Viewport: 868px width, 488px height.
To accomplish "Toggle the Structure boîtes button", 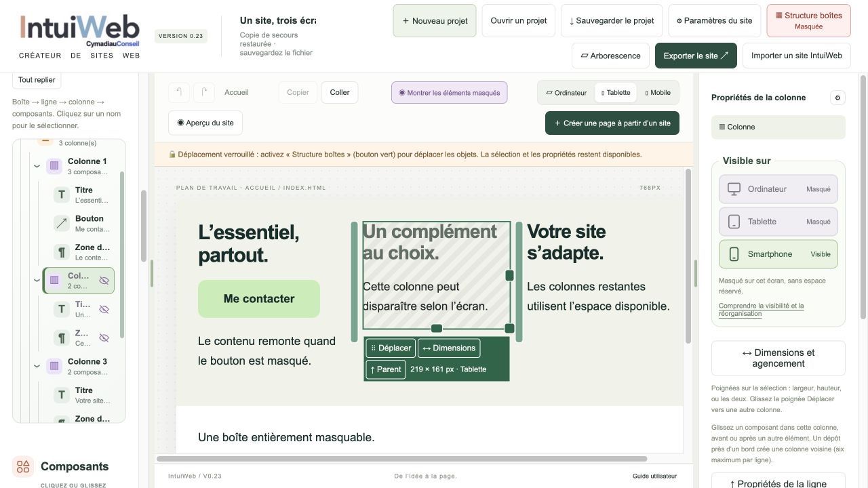I will point(808,20).
